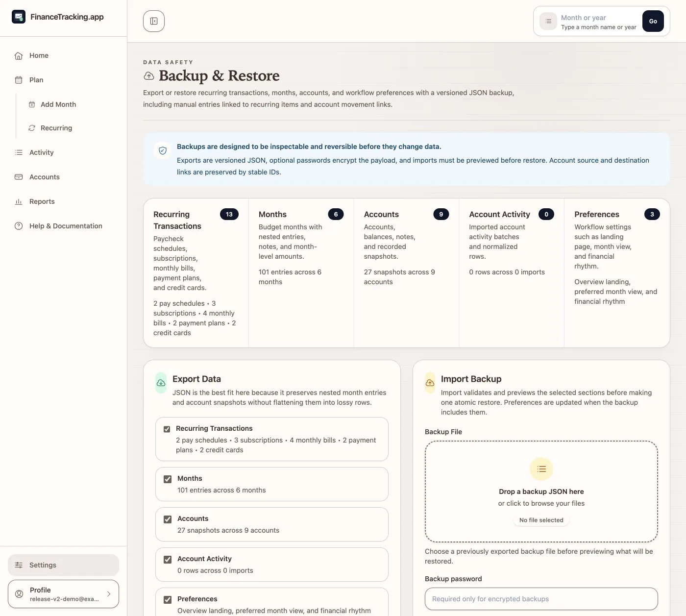Click the Recurring Transactions count badge 13
686x616 pixels.
coord(229,214)
